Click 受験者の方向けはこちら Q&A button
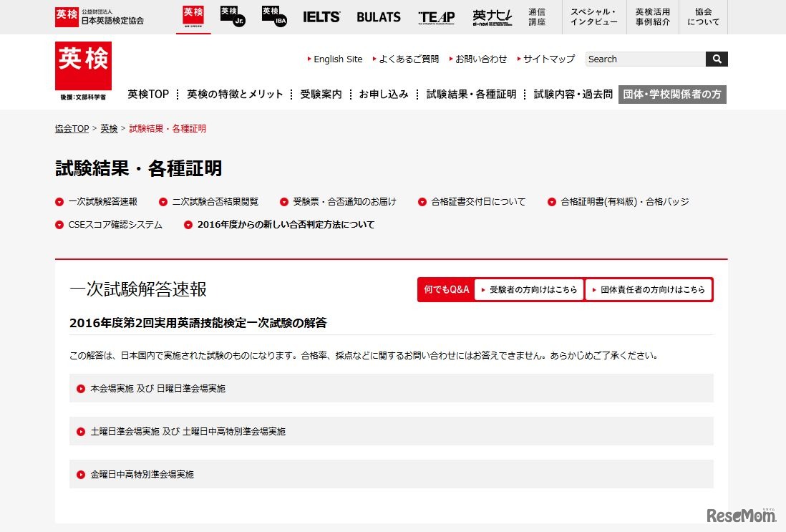 (529, 290)
